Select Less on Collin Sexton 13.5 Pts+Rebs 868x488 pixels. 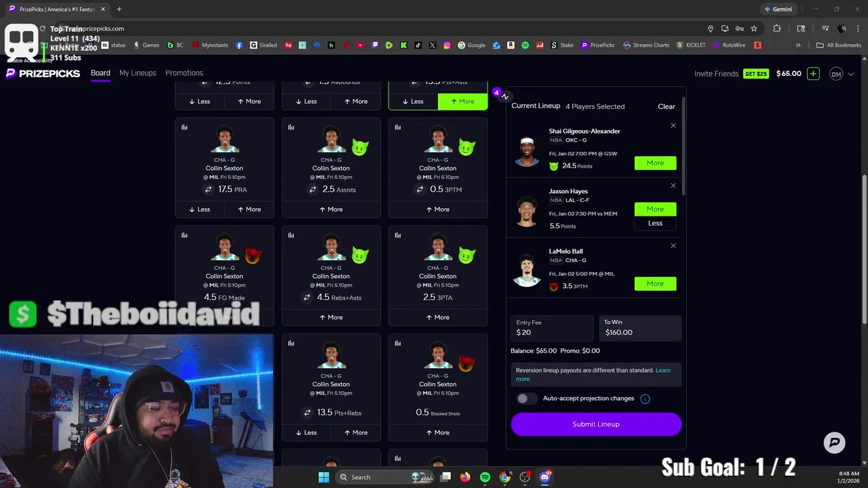306,432
